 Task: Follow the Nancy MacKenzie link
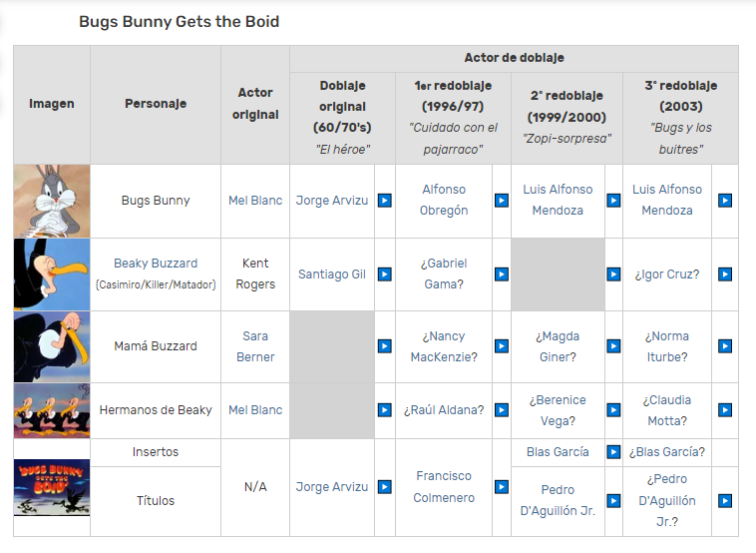click(x=444, y=346)
